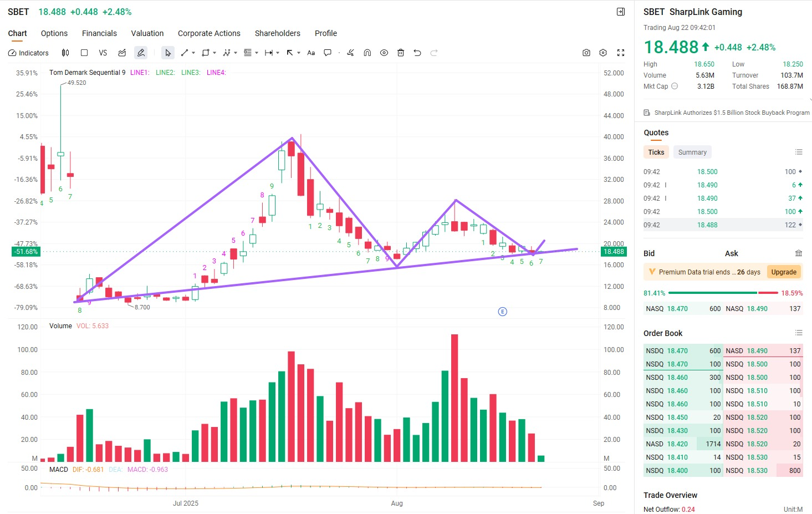The image size is (812, 514).
Task: Click the Tom Demark Sequential 9 label
Action: pyautogui.click(x=88, y=73)
